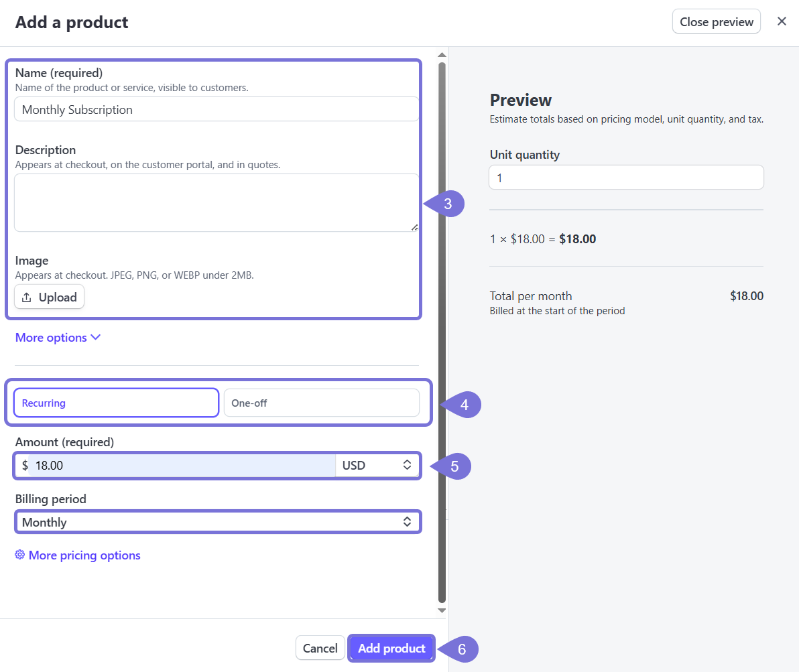Expand More options chevron
This screenshot has width=799, height=672.
95,338
